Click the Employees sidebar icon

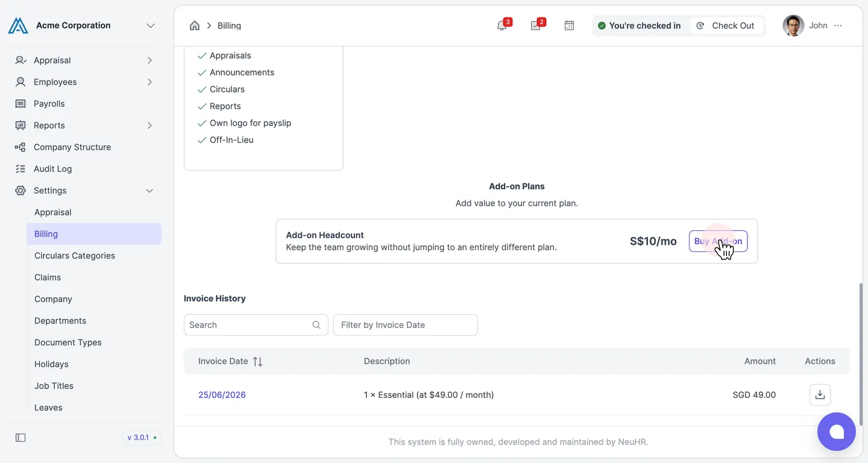(20, 82)
